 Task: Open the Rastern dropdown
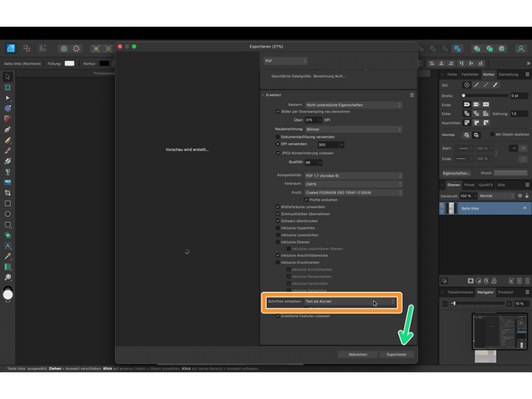tap(353, 105)
